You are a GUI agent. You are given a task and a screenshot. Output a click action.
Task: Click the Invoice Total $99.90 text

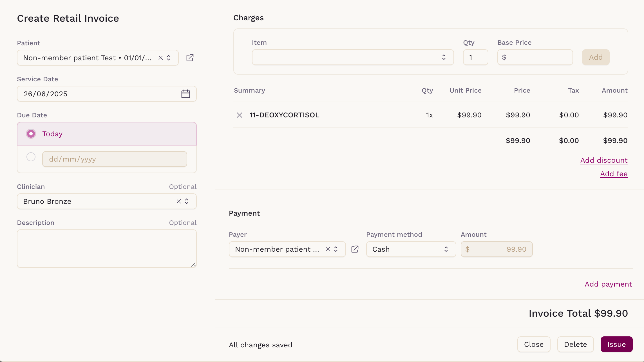click(x=578, y=313)
